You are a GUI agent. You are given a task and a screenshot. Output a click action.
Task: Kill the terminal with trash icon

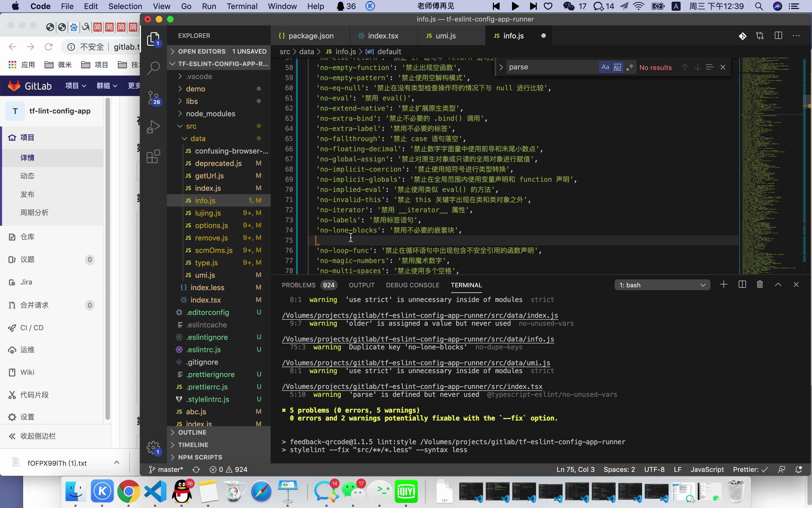click(x=760, y=284)
